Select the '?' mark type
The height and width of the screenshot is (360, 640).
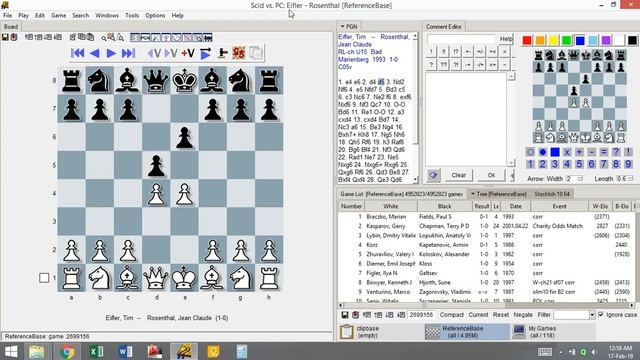[616, 152]
